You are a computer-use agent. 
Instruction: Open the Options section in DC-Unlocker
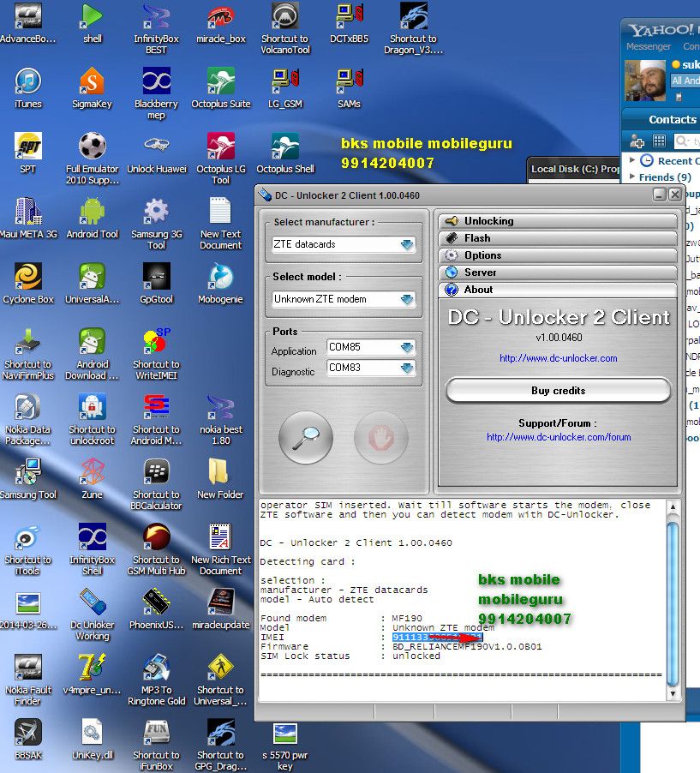tap(558, 255)
